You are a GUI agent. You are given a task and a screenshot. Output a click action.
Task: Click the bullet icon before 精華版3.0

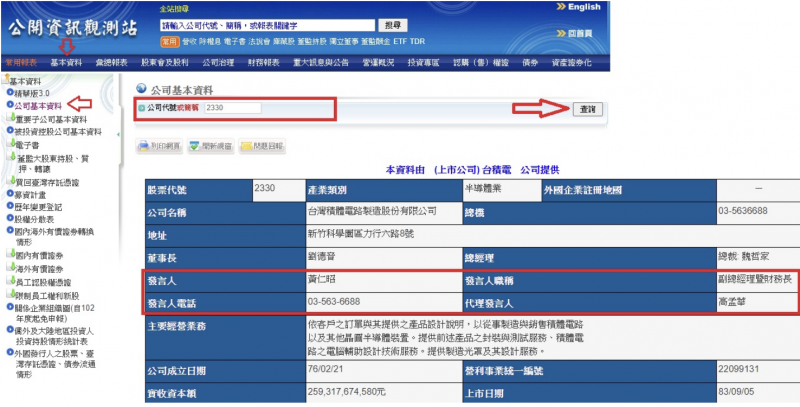(10, 93)
